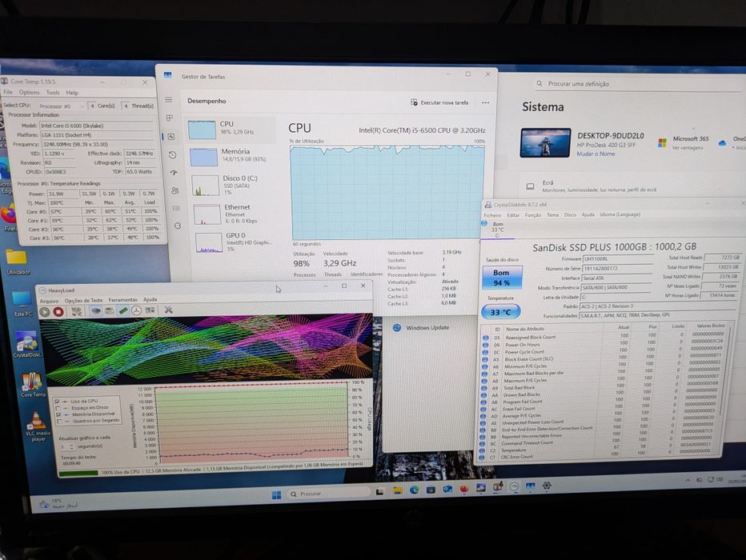Open Core Temp Tools menu
746x560 pixels.
pos(52,93)
